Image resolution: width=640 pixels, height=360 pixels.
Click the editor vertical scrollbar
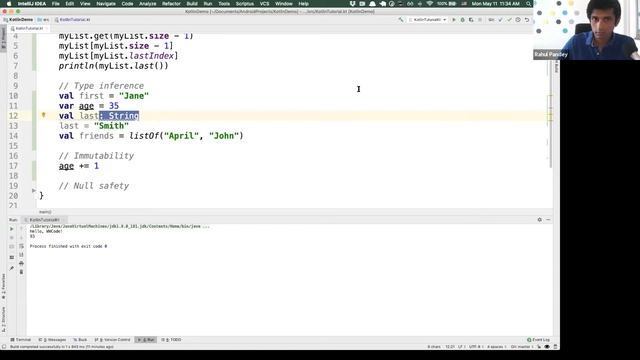pos(550,114)
